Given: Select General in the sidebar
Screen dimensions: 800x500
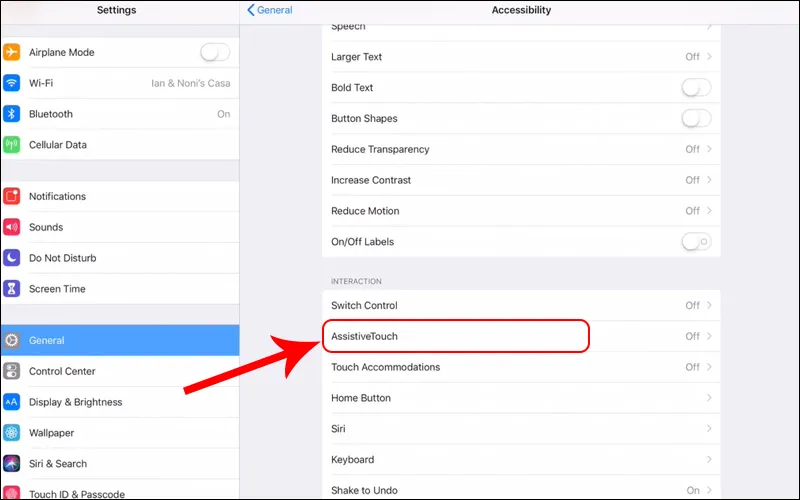Looking at the screenshot, I should coord(120,340).
